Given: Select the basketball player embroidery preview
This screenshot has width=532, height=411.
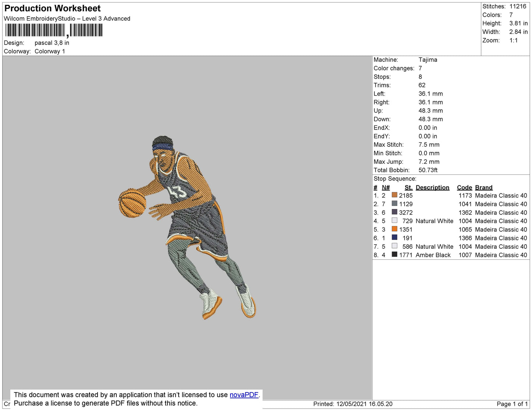Looking at the screenshot, I should 187,227.
